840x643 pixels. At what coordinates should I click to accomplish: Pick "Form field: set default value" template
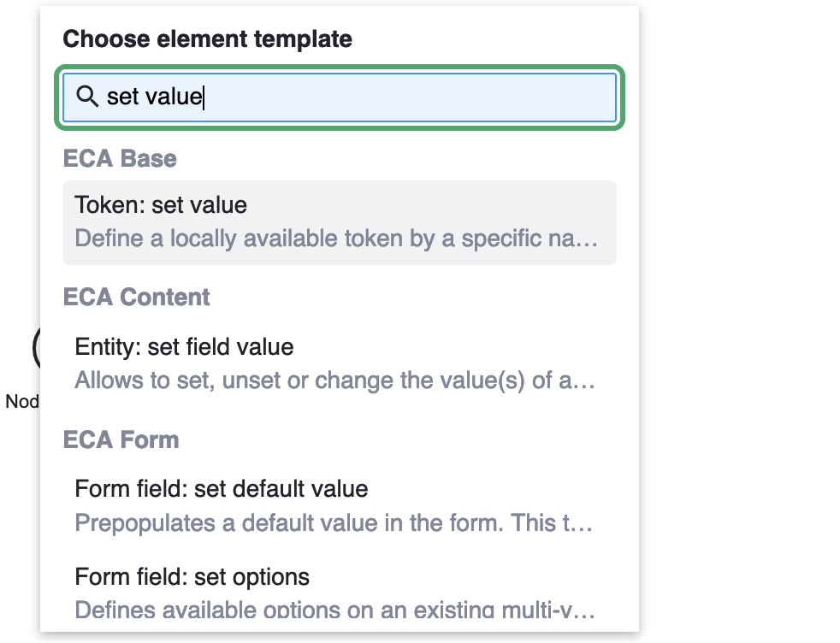[x=222, y=489]
